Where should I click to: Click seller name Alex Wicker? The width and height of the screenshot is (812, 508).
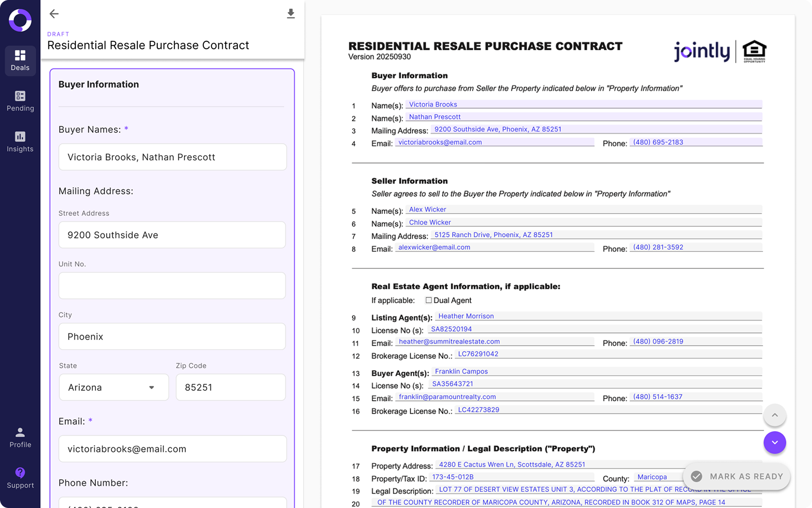point(428,209)
